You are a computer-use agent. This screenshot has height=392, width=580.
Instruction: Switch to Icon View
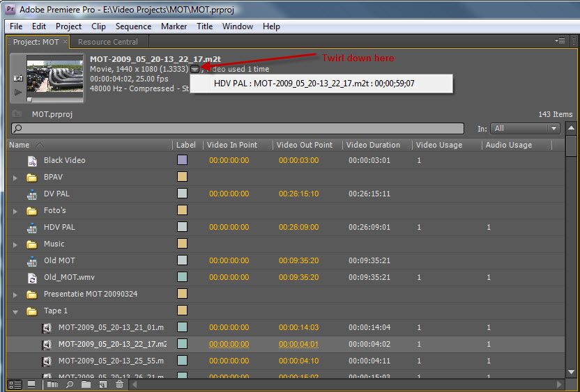tap(31, 384)
